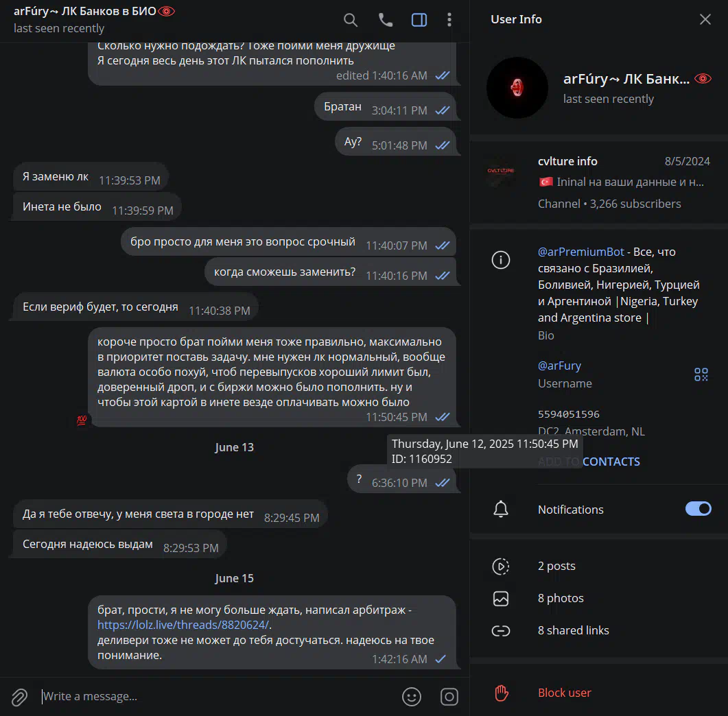Follow the @arPremiumBot link in bio
The image size is (728, 716).
pos(580,252)
